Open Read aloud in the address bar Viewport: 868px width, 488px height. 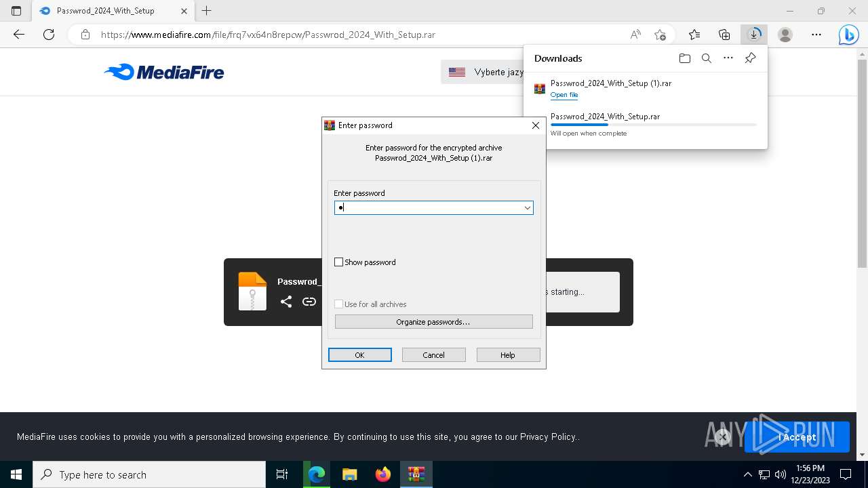(x=635, y=35)
